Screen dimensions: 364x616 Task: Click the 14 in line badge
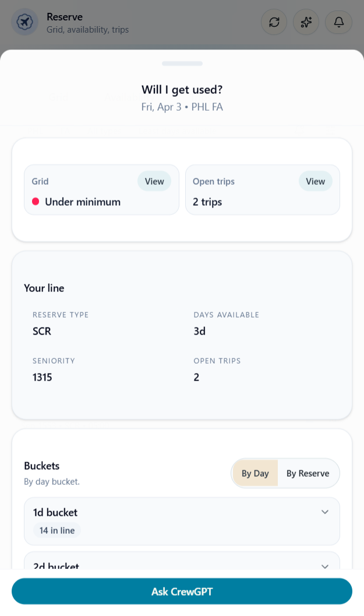click(56, 530)
